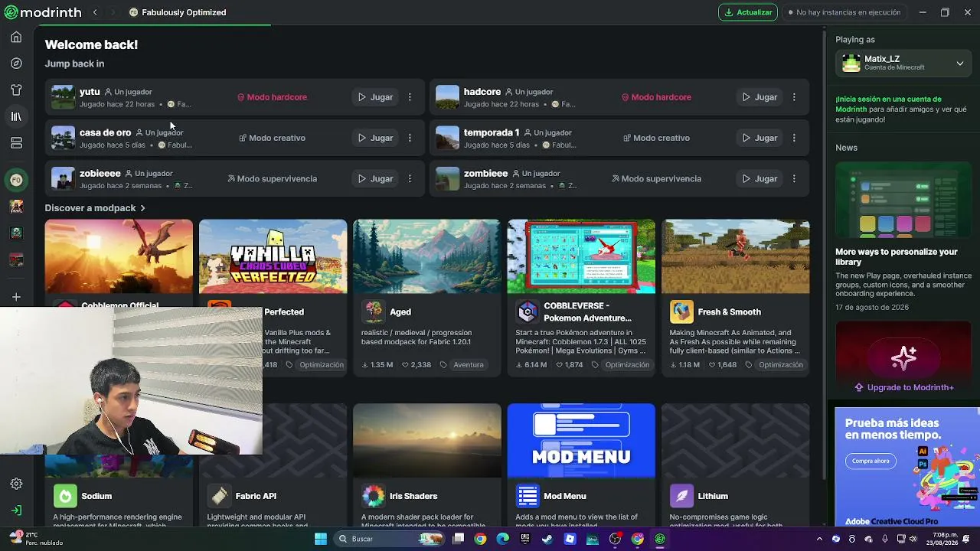The image size is (980, 551).
Task: Open the Fabulously Optimized instance icon in sidebar
Action: click(16, 180)
